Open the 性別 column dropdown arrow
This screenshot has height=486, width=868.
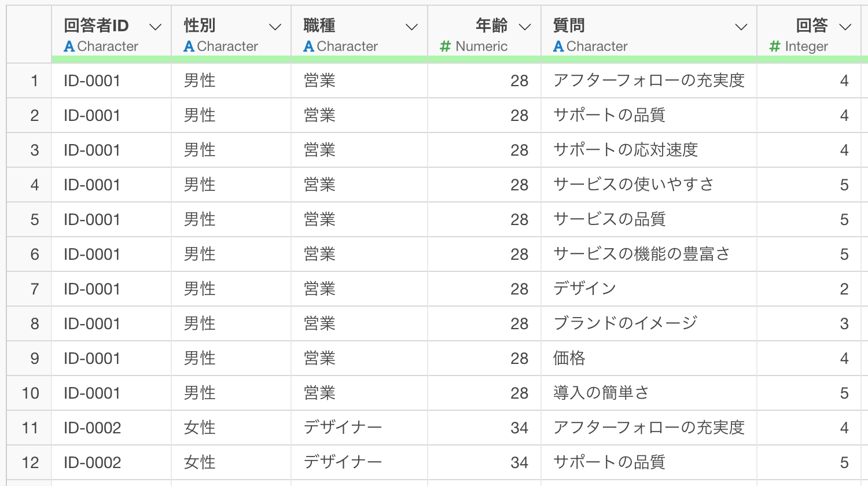point(275,27)
